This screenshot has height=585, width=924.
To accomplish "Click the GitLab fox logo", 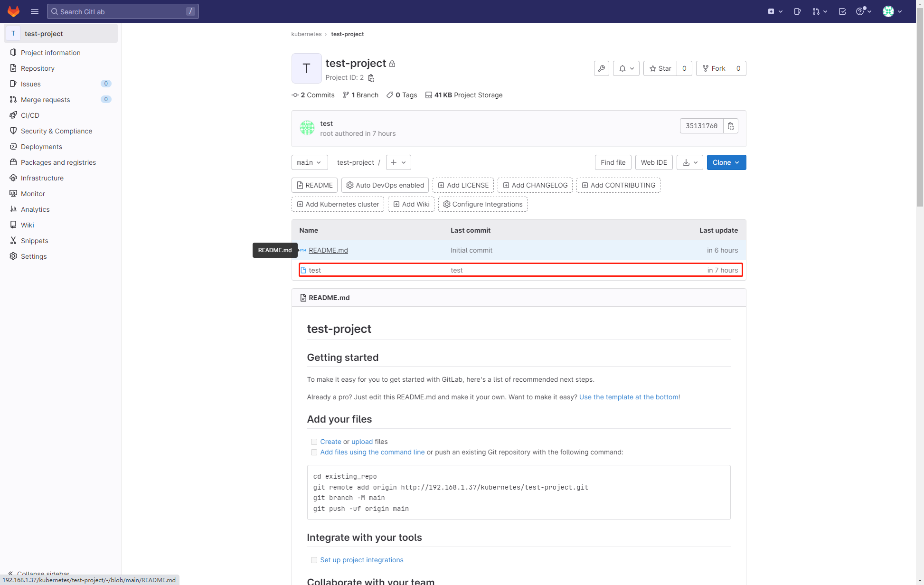I will tap(13, 11).
